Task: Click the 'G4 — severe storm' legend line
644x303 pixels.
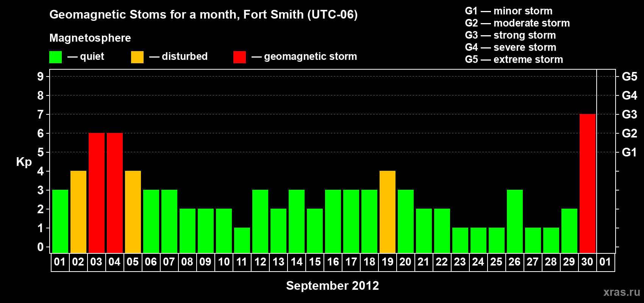Action: [x=510, y=47]
